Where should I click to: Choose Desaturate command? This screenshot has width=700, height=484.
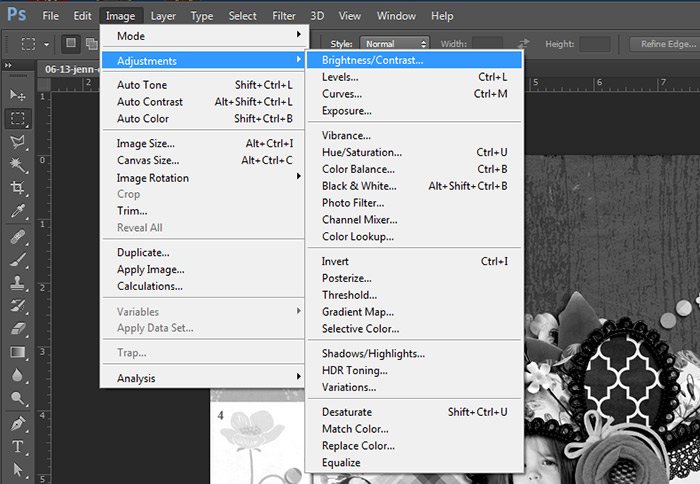click(x=414, y=412)
